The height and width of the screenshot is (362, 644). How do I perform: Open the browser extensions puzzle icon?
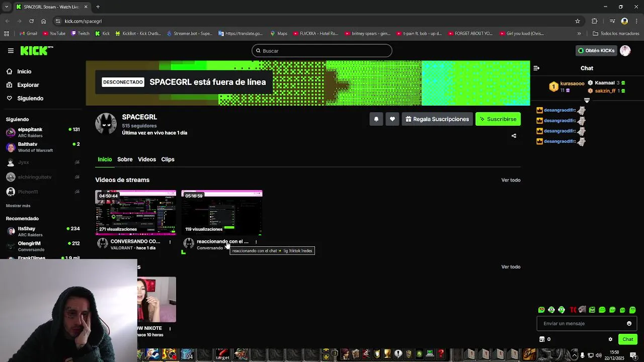(595, 21)
